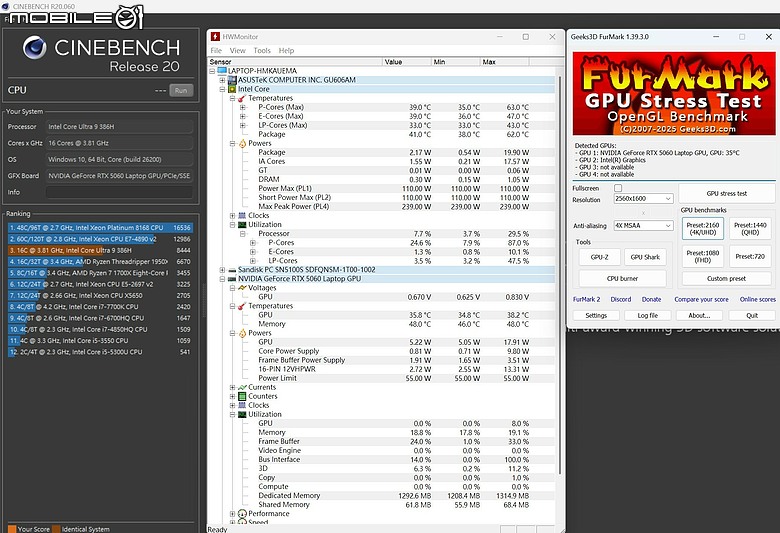The width and height of the screenshot is (780, 533).
Task: Click the GPU Clocks icon
Action: click(x=242, y=405)
